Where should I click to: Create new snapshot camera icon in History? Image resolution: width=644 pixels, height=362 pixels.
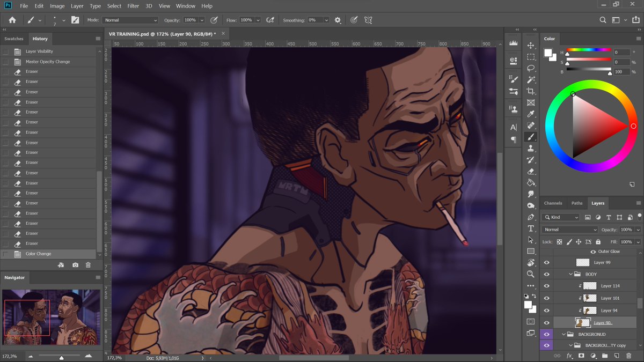75,265
